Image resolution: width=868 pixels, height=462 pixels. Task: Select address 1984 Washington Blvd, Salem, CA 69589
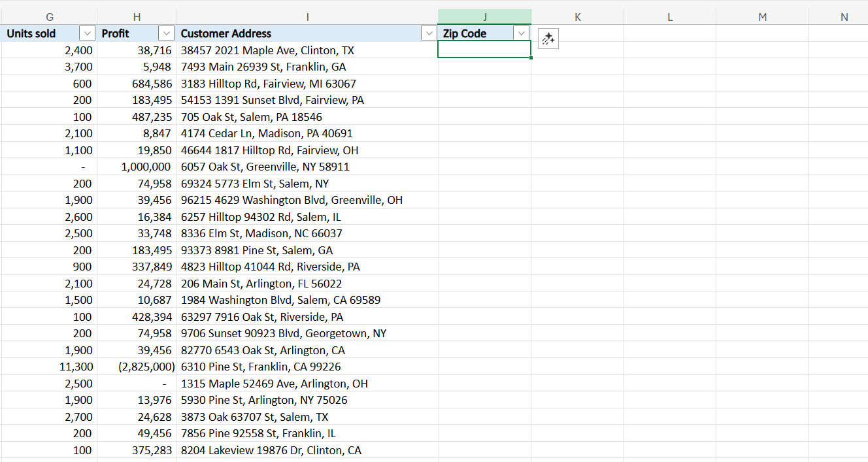307,300
